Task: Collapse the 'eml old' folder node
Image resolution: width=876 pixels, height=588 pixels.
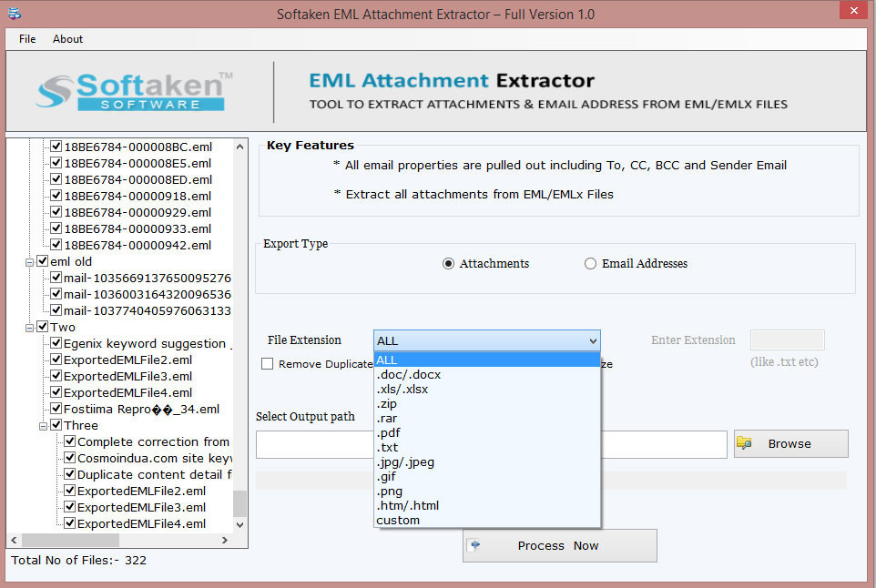Action: pyautogui.click(x=29, y=262)
